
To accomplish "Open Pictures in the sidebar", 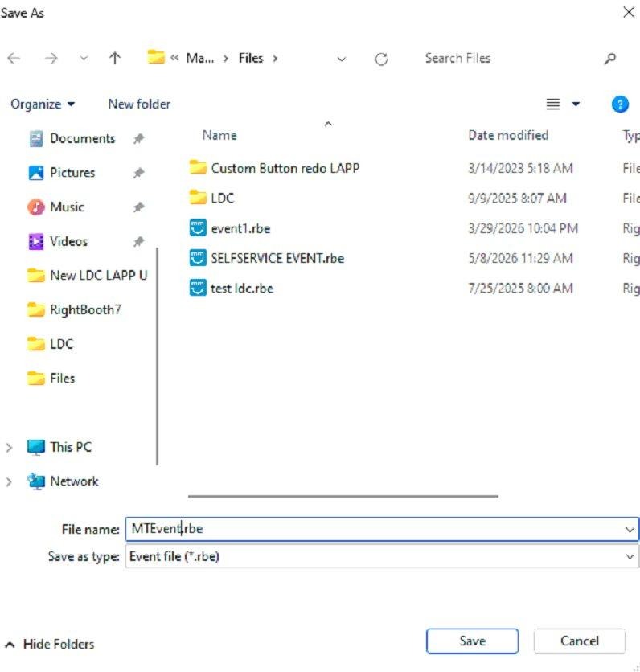I will (72, 173).
